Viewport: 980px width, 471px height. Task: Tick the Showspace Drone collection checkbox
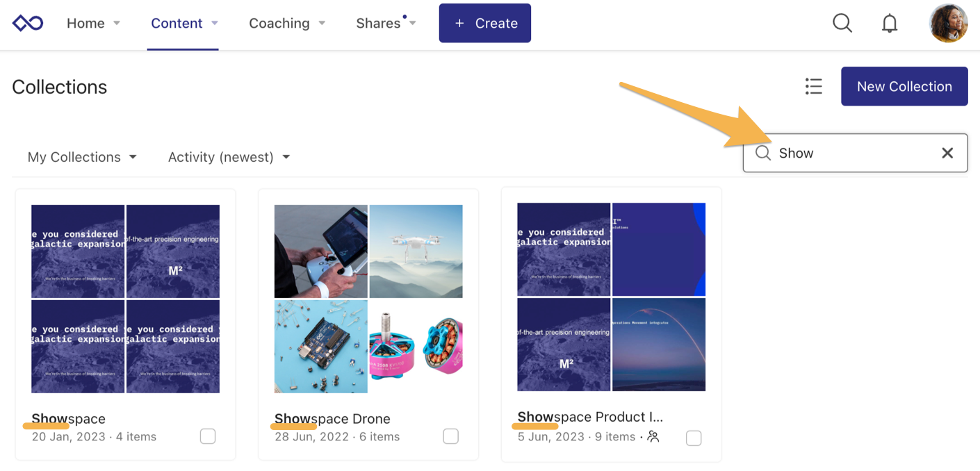(450, 436)
